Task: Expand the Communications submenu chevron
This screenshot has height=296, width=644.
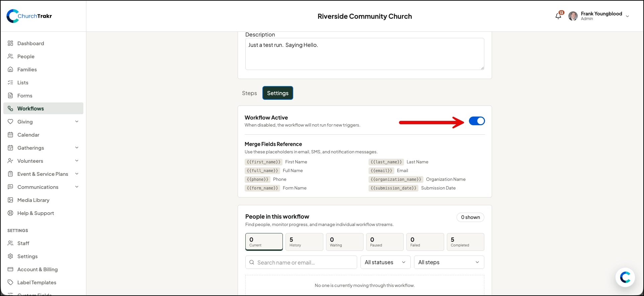Action: (x=77, y=187)
